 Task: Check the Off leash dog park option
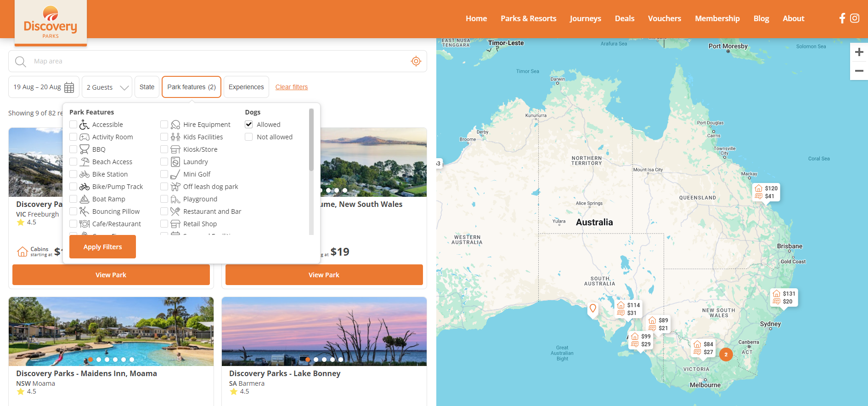[x=164, y=187]
